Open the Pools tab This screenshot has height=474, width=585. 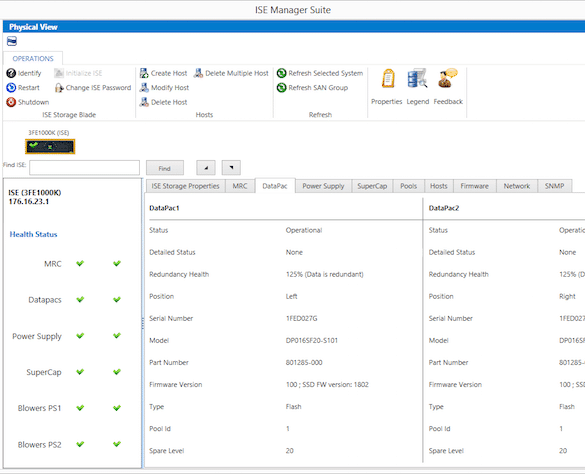409,186
